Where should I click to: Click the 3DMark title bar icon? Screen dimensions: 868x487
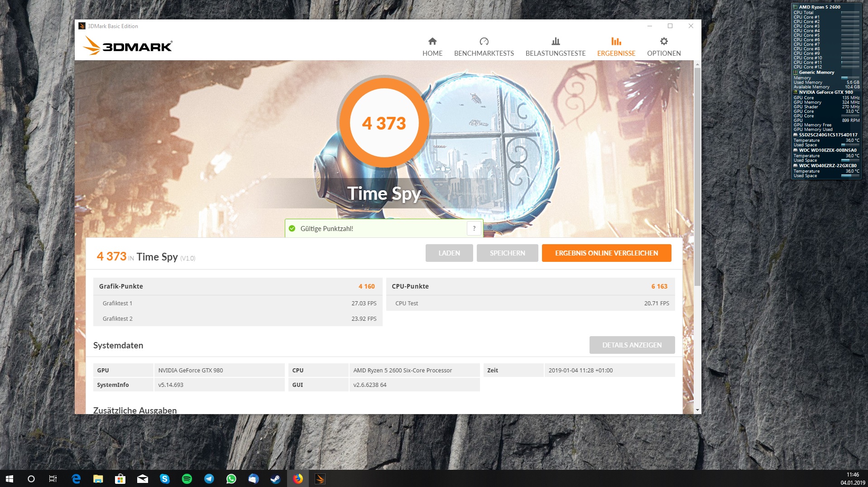coord(82,26)
